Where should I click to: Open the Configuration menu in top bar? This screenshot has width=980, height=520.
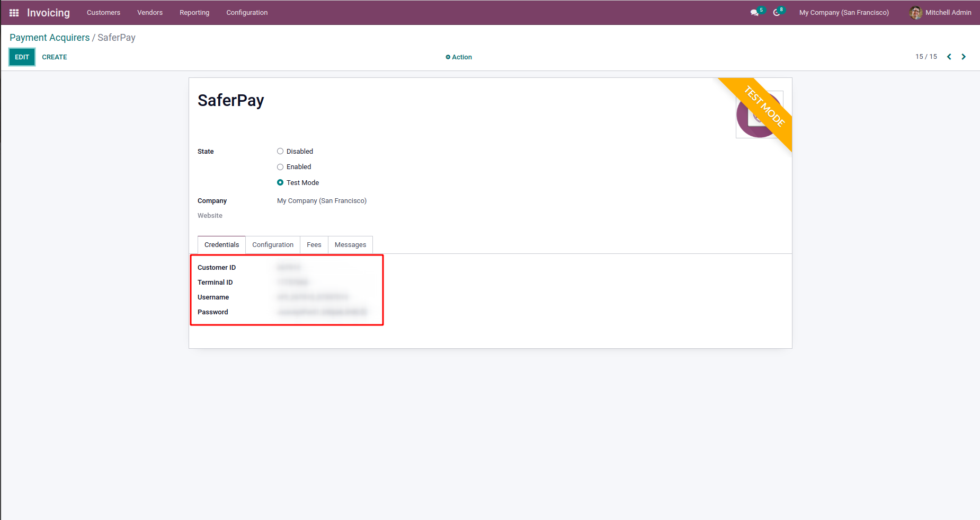click(x=247, y=13)
